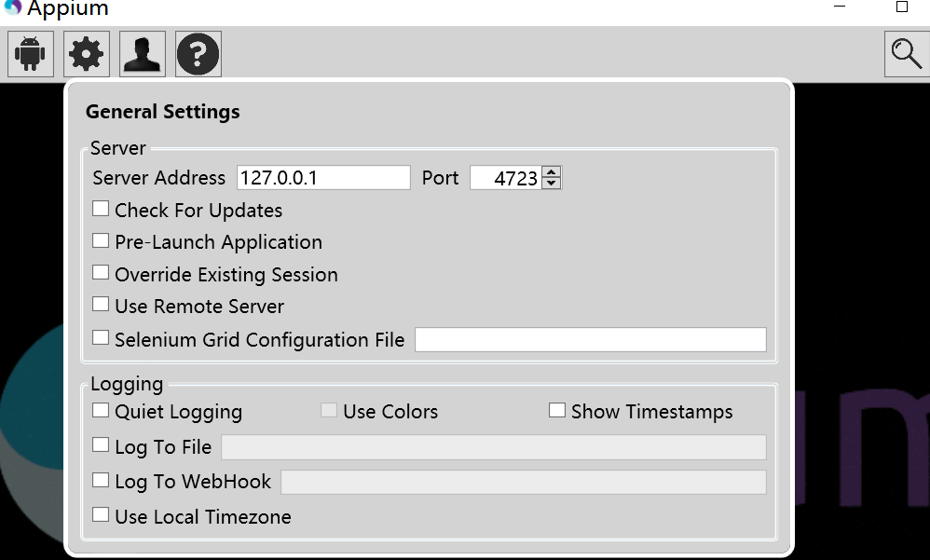930x560 pixels.
Task: Toggle Use Local Timezone checkbox
Action: click(101, 515)
